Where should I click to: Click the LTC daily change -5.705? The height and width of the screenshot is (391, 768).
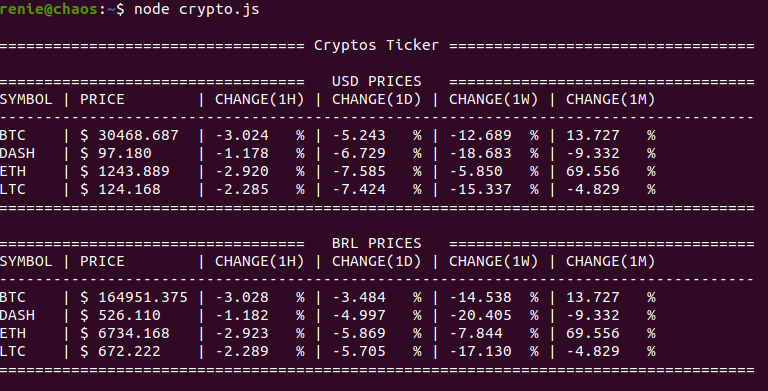click(x=359, y=352)
